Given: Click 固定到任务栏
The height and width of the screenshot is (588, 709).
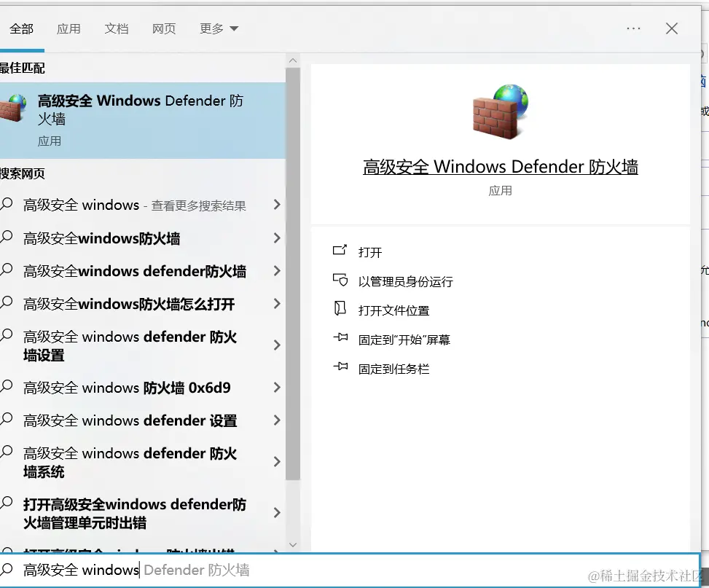Looking at the screenshot, I should click(x=393, y=369).
